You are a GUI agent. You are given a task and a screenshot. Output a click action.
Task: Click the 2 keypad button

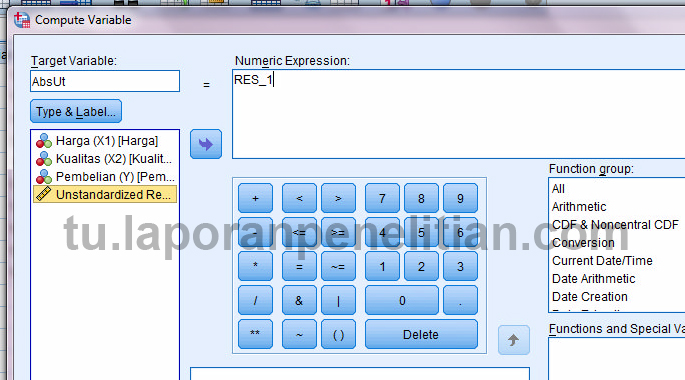coord(421,266)
